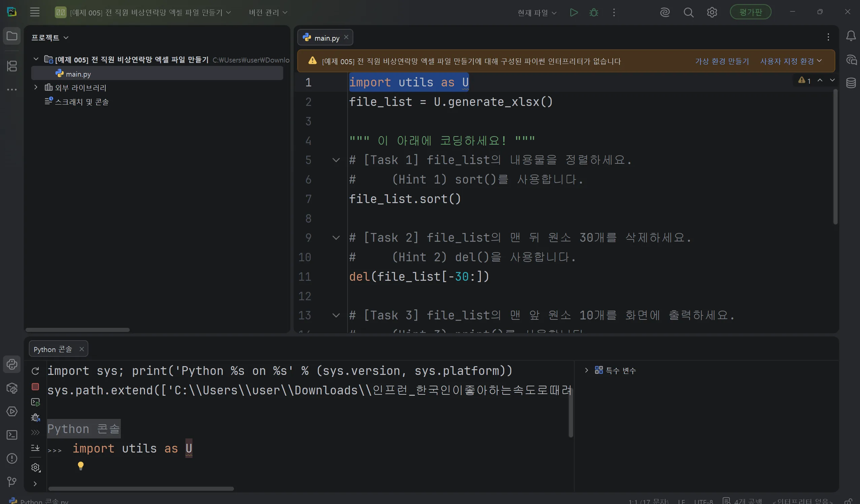Fold the Task 1 comment block
860x504 pixels.
coord(336,160)
